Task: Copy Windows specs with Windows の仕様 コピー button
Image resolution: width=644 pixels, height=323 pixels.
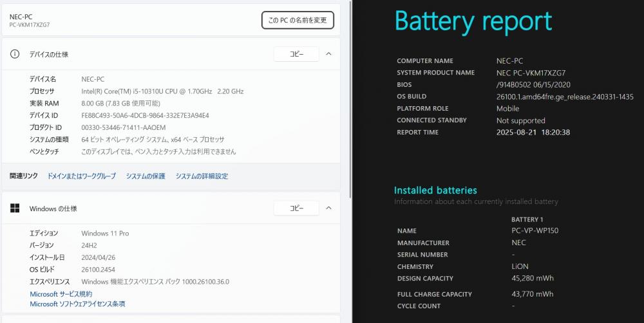Action: click(296, 208)
